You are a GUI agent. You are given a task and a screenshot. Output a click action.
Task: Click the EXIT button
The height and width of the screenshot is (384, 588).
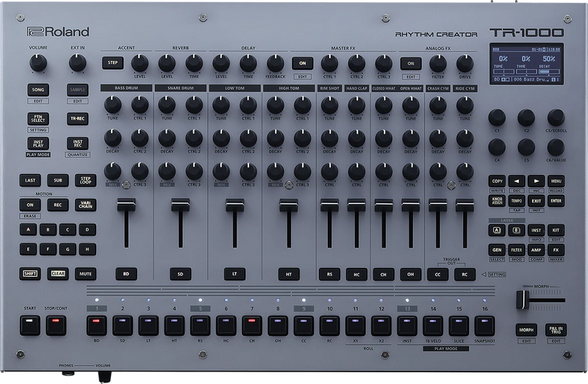537,200
